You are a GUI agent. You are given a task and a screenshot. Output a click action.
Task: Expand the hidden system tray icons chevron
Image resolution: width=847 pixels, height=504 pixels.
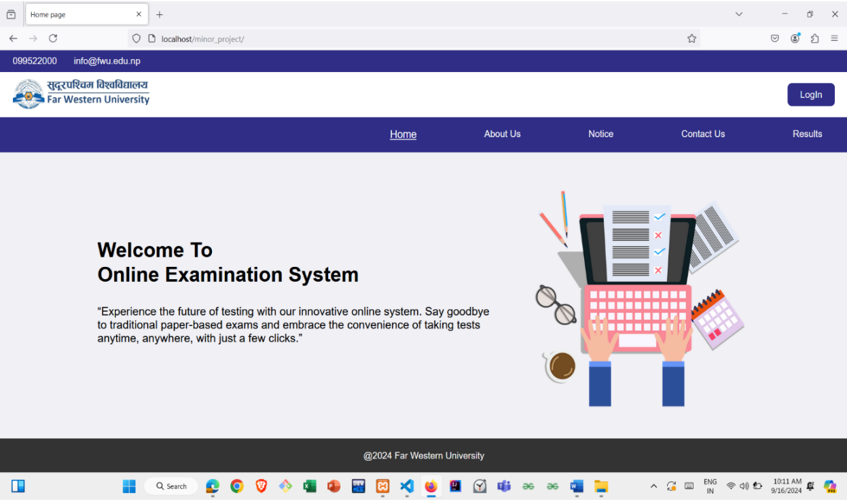(x=653, y=486)
